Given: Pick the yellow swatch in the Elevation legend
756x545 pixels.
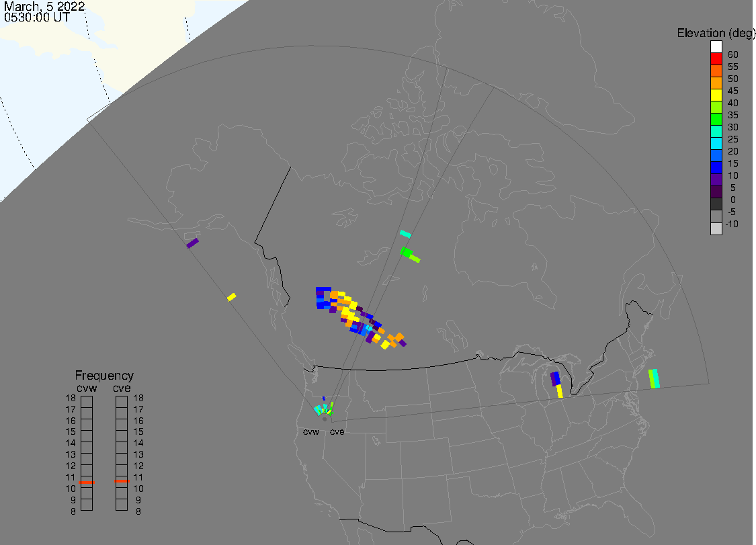Looking at the screenshot, I should click(x=716, y=95).
